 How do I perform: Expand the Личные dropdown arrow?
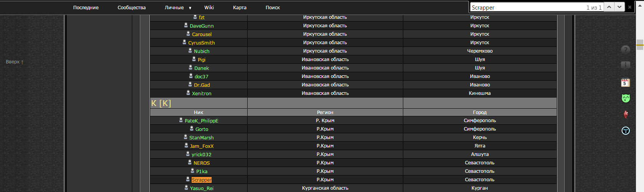pyautogui.click(x=190, y=8)
